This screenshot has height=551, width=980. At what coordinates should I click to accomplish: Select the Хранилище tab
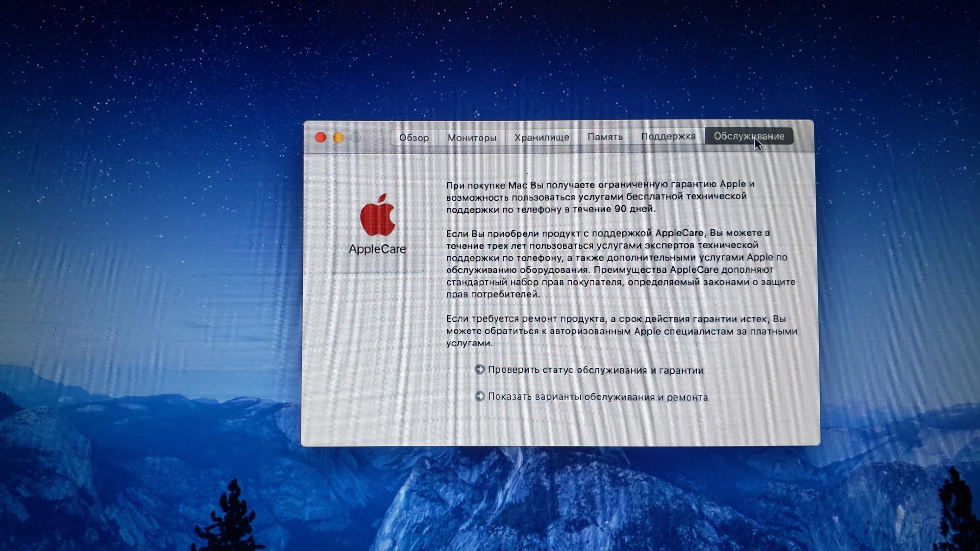pyautogui.click(x=542, y=137)
